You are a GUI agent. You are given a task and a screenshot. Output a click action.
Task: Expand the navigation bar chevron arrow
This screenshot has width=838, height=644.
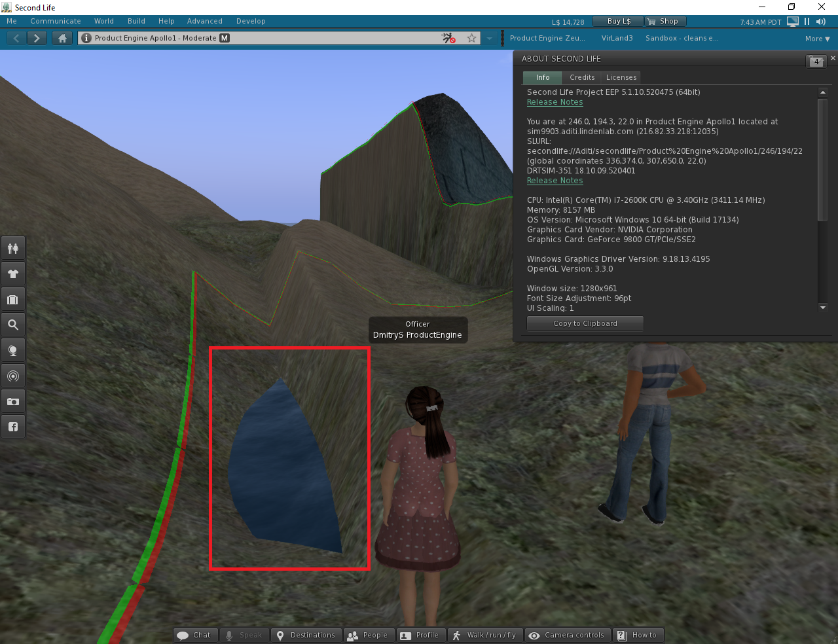click(x=489, y=38)
